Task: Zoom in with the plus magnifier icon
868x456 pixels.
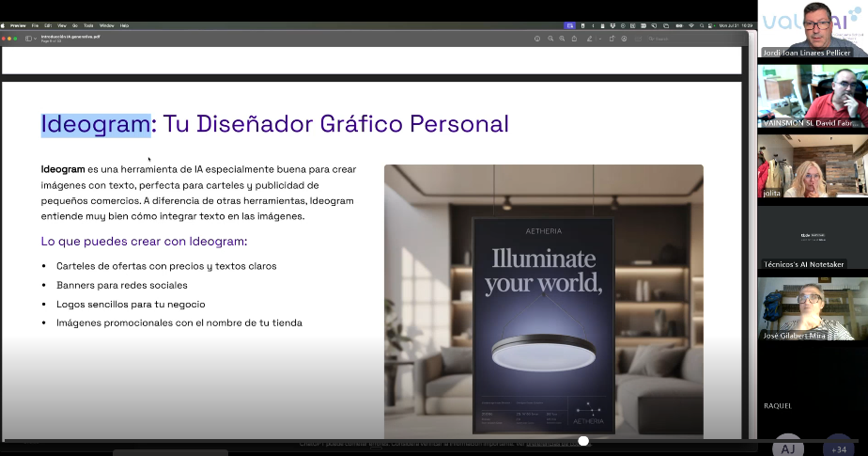Action: click(562, 39)
